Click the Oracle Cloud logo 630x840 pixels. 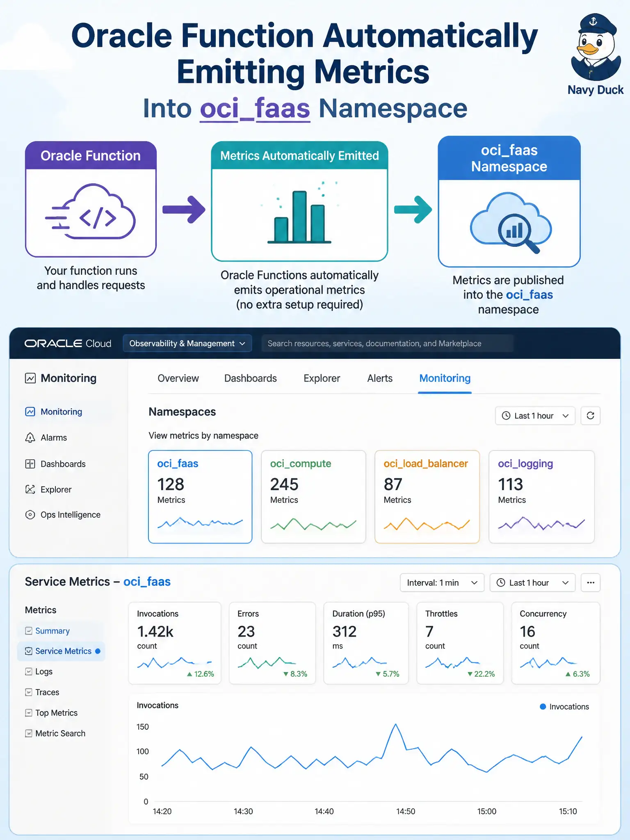(68, 343)
